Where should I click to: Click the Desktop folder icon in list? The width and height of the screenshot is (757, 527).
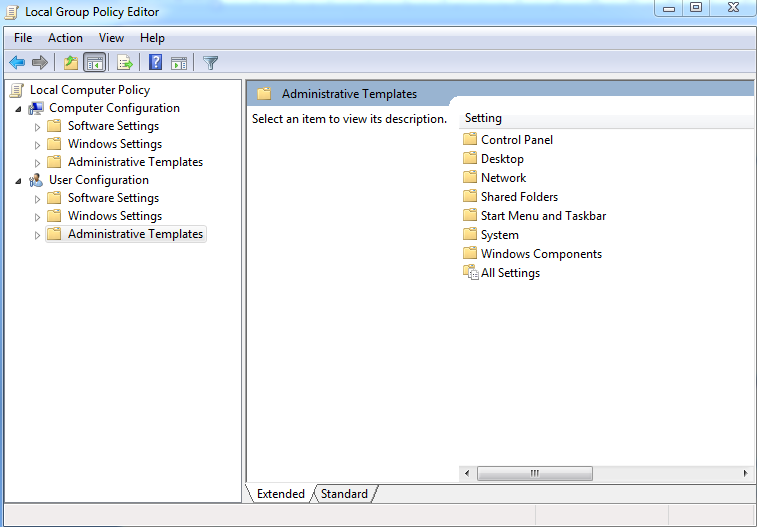[x=470, y=158]
